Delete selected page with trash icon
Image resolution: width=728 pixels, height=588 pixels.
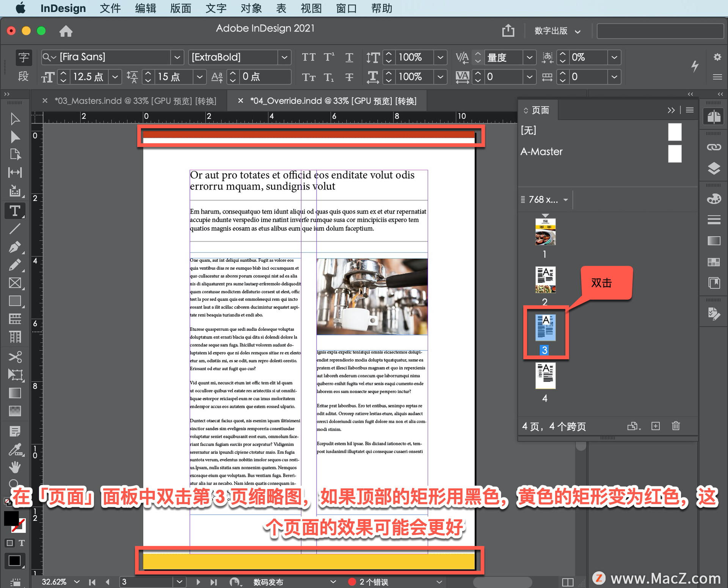pyautogui.click(x=676, y=426)
